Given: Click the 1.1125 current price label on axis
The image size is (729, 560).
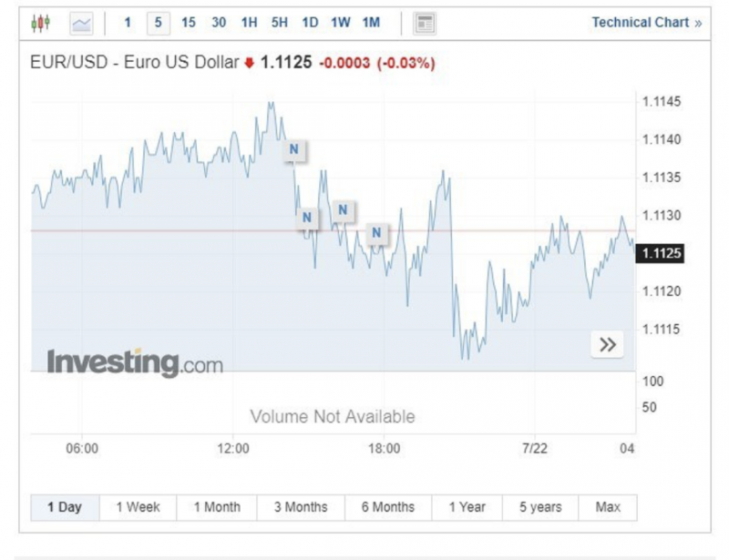Looking at the screenshot, I should [662, 253].
